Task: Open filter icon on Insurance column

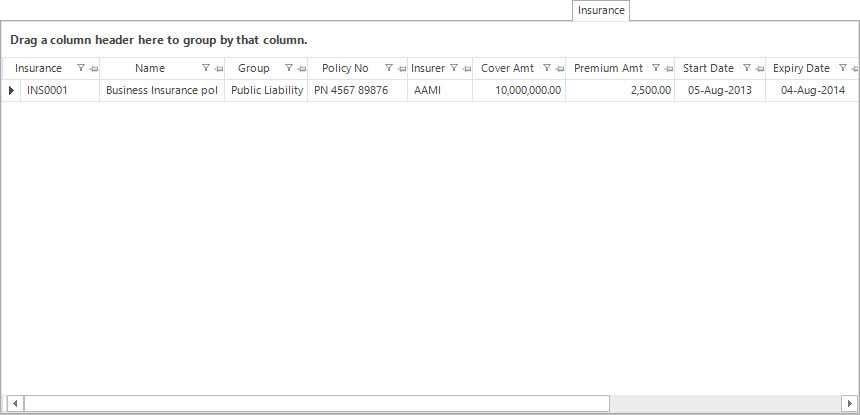Action: click(81, 68)
